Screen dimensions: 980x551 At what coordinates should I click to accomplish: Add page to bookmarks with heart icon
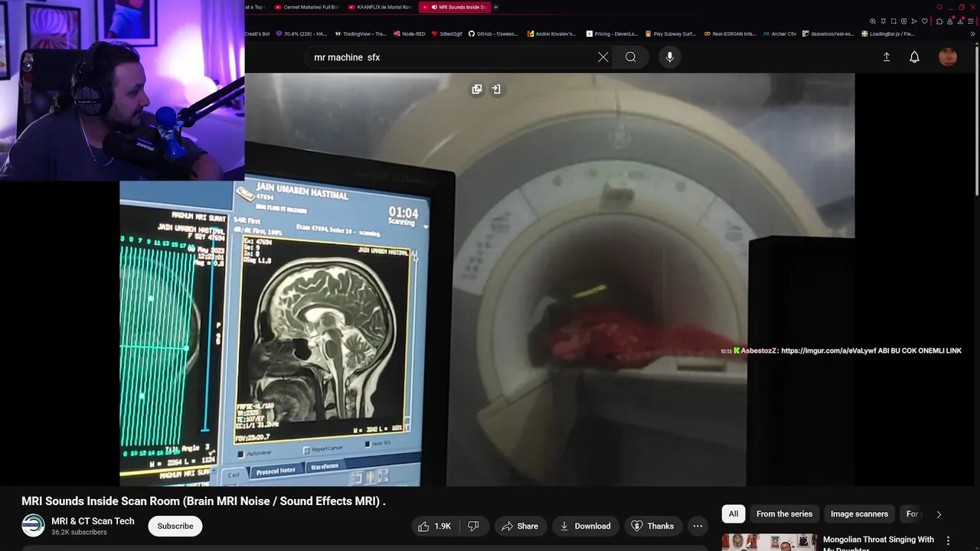pyautogui.click(x=925, y=21)
